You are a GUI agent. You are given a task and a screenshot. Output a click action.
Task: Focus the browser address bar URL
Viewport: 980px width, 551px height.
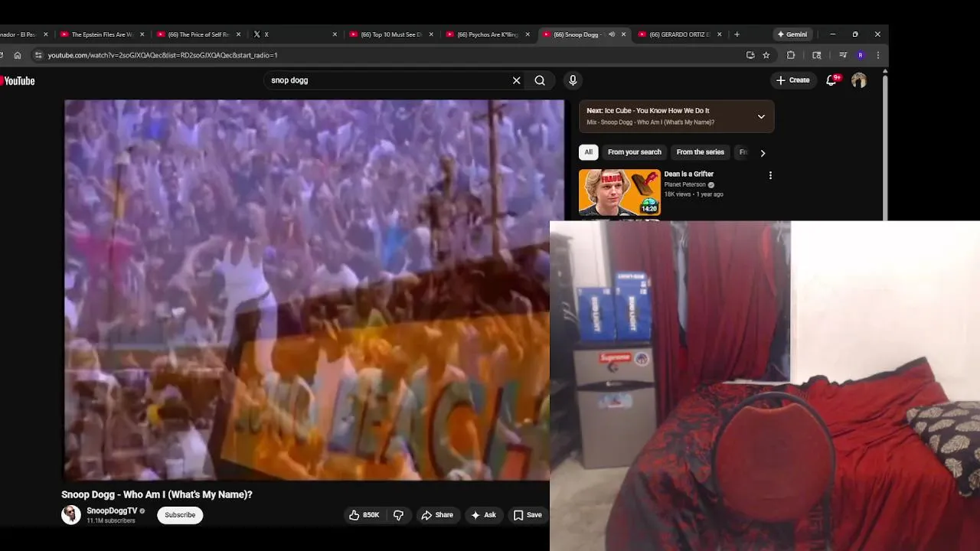click(162, 55)
